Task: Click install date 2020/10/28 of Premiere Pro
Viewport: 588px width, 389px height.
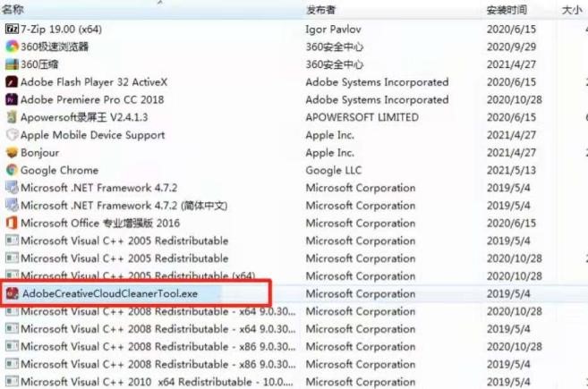Action: pos(514,99)
